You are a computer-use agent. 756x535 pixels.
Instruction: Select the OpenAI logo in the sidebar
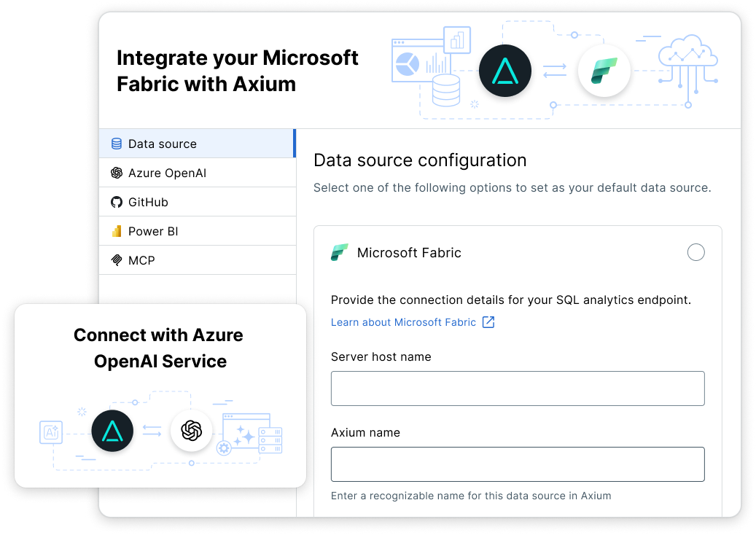point(117,173)
